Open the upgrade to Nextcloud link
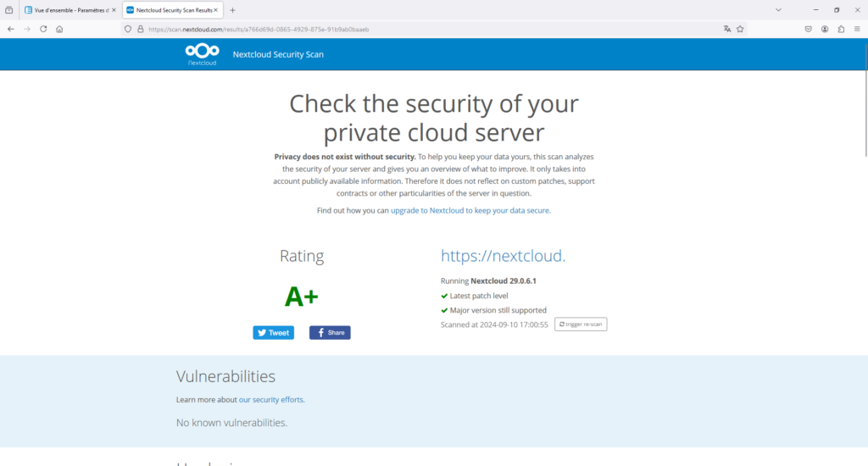 tap(470, 210)
